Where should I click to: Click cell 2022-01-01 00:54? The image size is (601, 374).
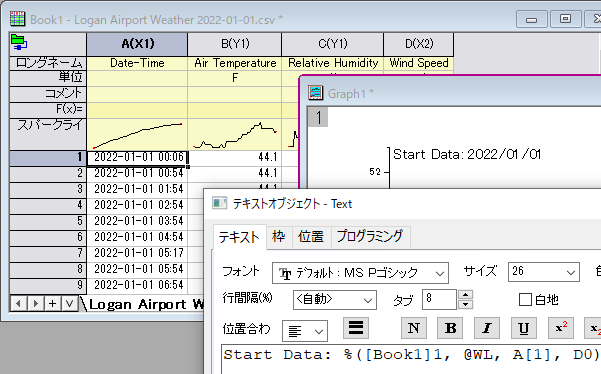137,173
